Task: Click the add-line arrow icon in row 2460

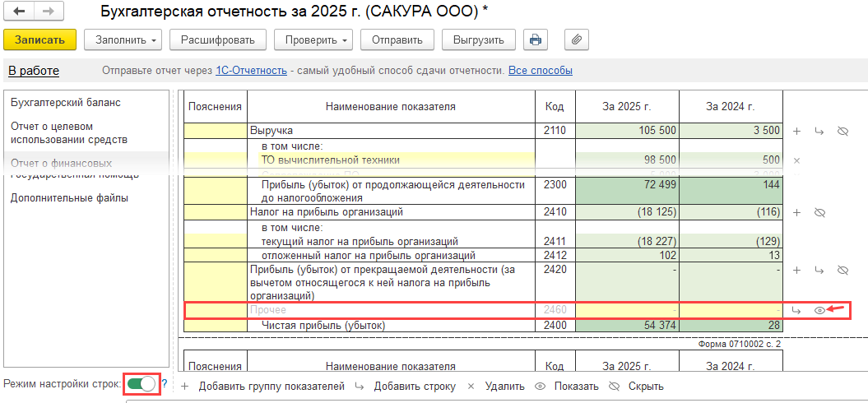Action: pyautogui.click(x=796, y=310)
